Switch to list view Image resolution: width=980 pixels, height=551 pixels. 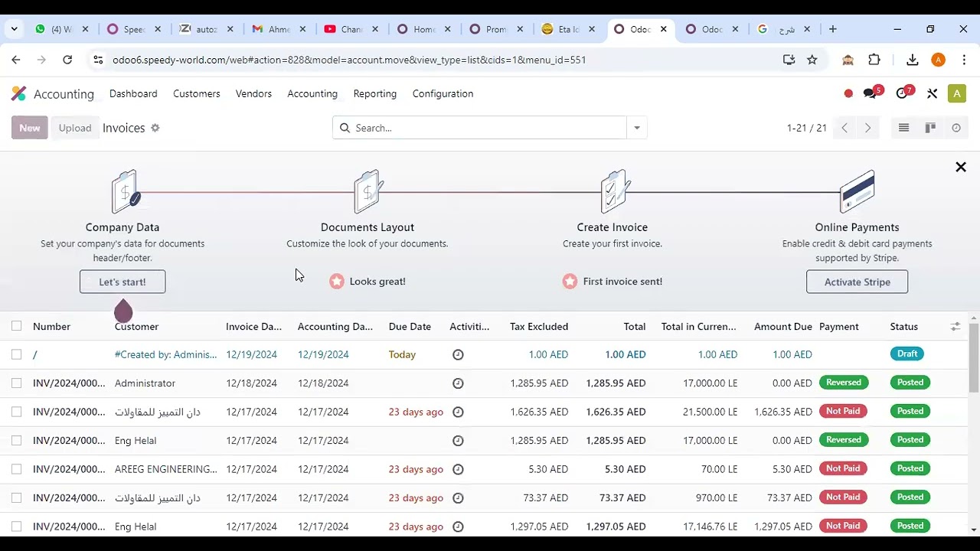[903, 128]
